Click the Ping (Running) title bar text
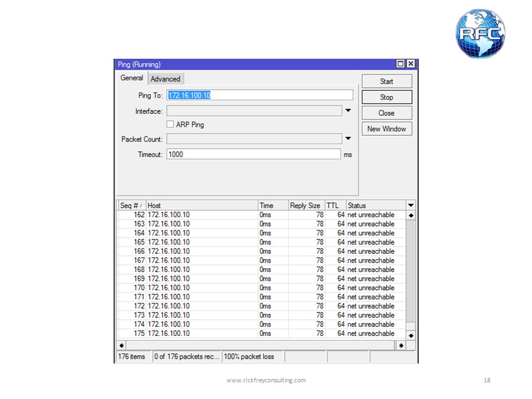 [x=139, y=64]
